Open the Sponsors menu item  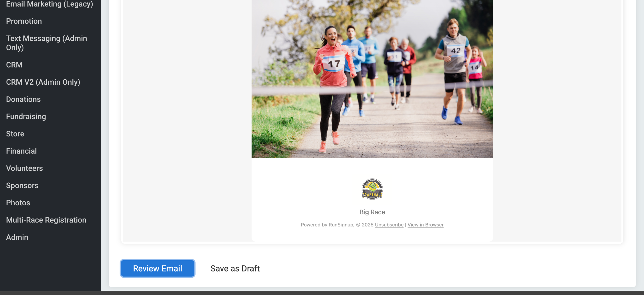(x=22, y=185)
